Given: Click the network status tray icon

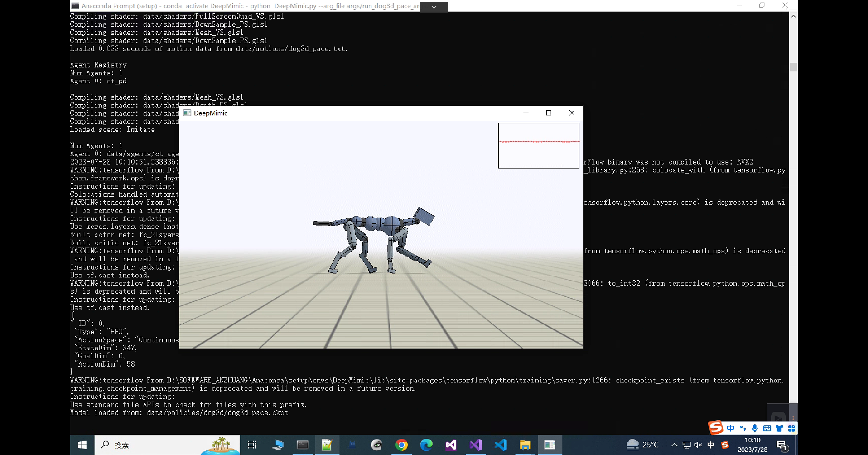Looking at the screenshot, I should (686, 445).
